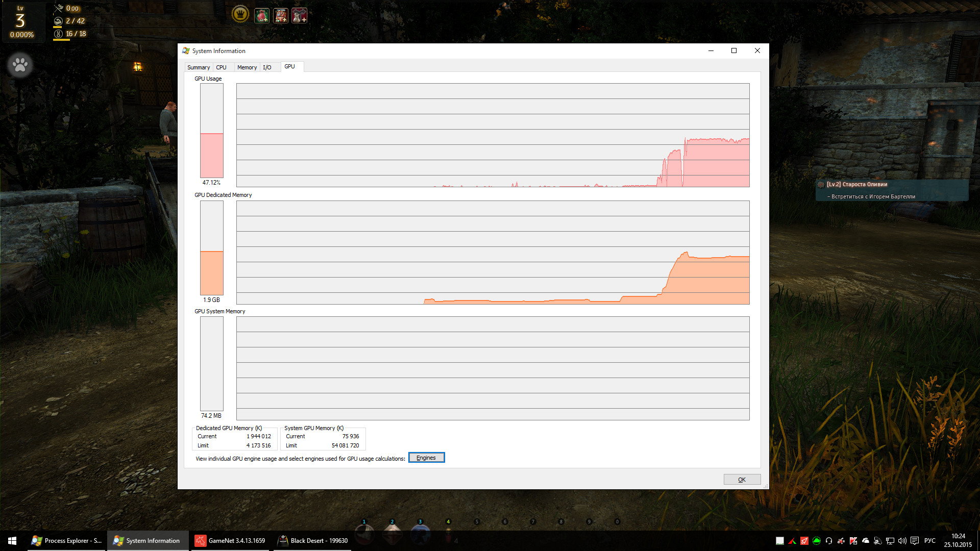This screenshot has height=551, width=980.
Task: Open the volume speaker tray icon
Action: [902, 541]
